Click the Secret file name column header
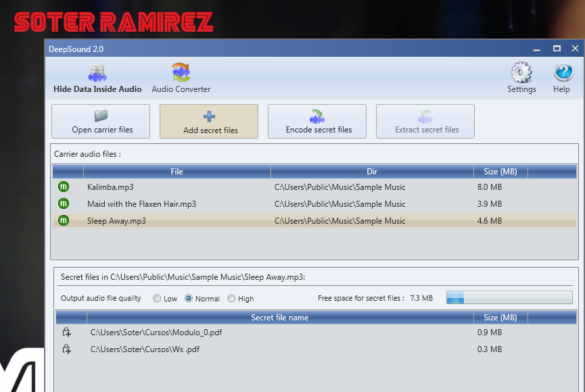The image size is (585, 392). pyautogui.click(x=280, y=318)
